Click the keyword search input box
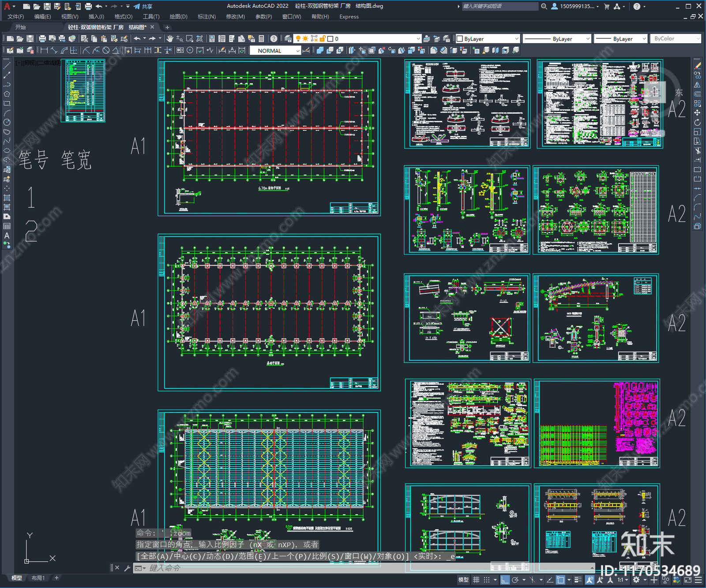Viewport: 706px width, 588px height. point(500,6)
